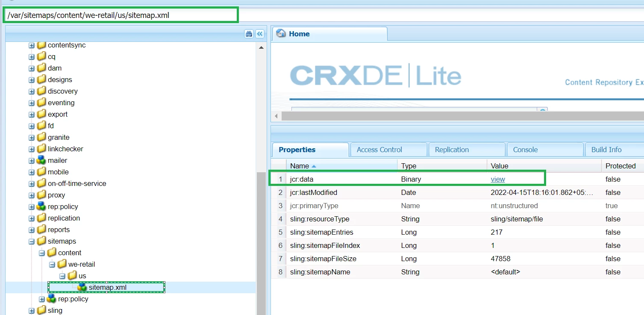Screen dimensions: 644x315
Task: Select the on-off-time-service tree item
Action: (x=77, y=183)
